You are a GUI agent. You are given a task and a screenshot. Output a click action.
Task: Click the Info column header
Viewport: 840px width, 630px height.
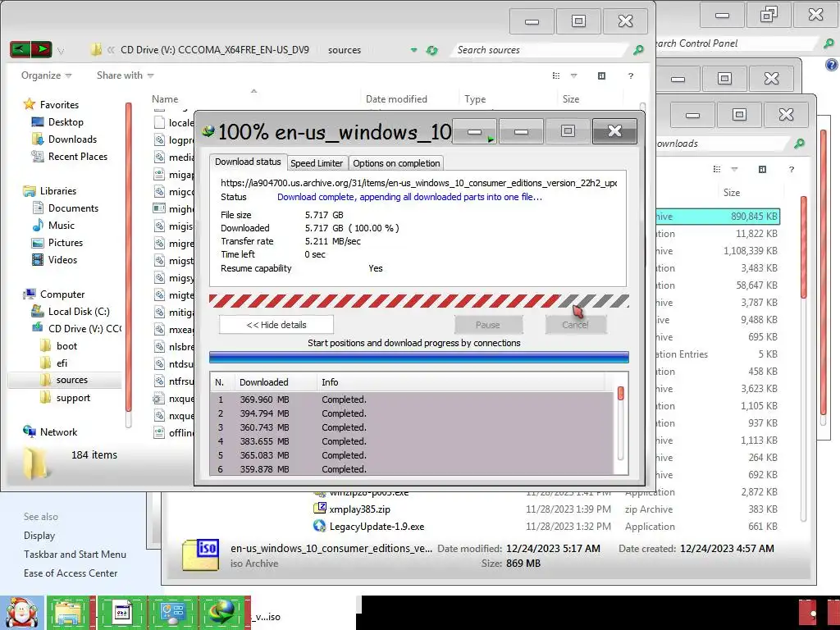pyautogui.click(x=461, y=382)
